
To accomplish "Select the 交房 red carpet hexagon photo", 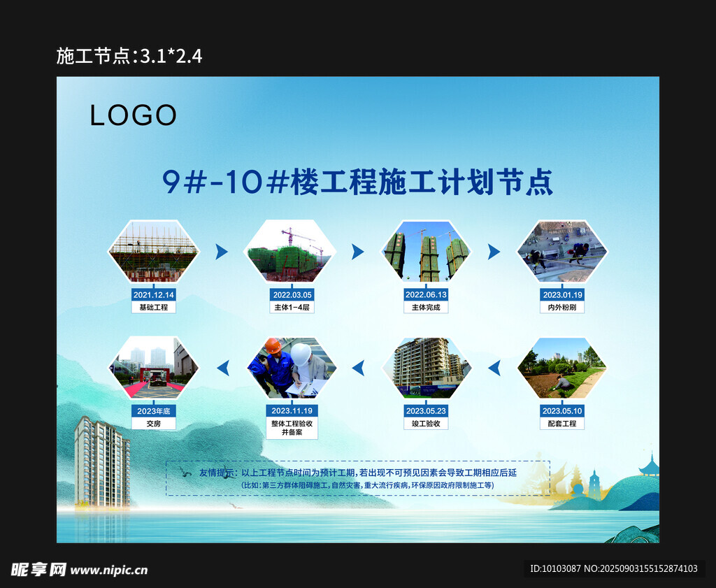I will (x=154, y=368).
